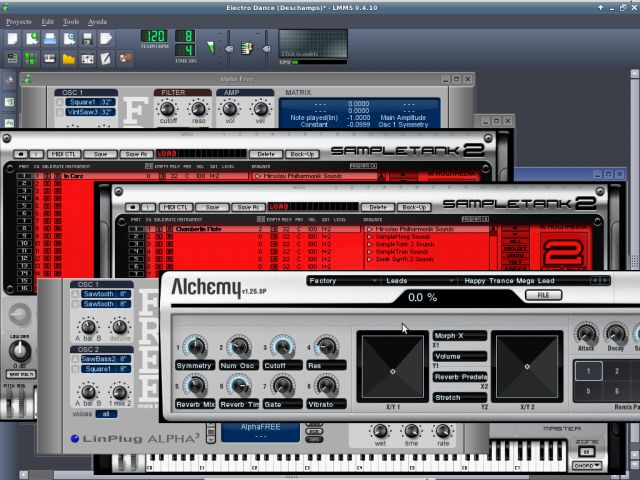
Task: Show the FX Mixer with the toolbar icon
Action: (87, 59)
